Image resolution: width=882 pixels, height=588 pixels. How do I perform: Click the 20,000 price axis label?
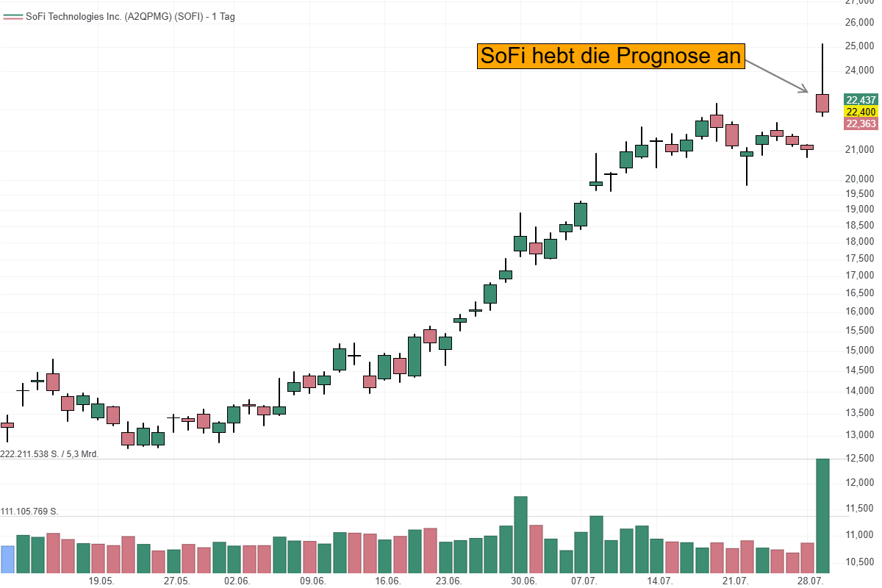860,179
